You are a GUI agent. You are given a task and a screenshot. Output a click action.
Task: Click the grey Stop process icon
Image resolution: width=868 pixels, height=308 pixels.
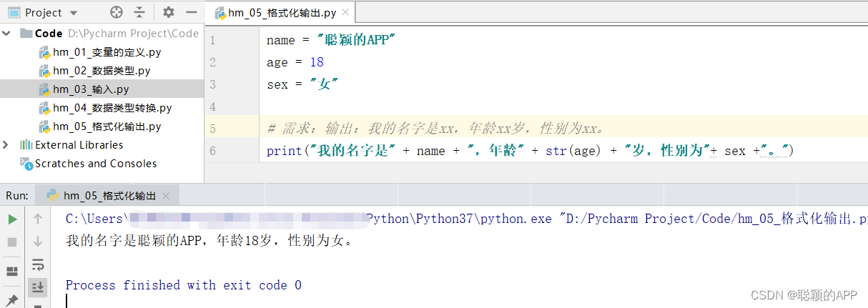tap(12, 242)
